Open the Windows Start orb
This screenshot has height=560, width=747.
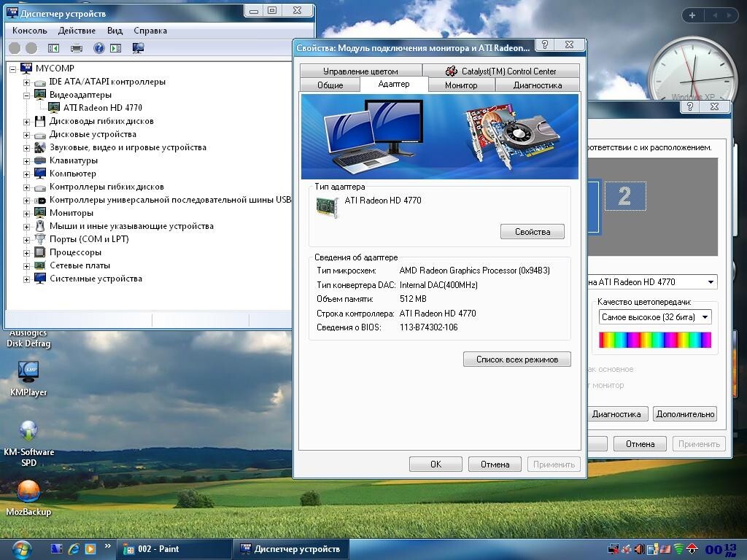[x=21, y=549]
